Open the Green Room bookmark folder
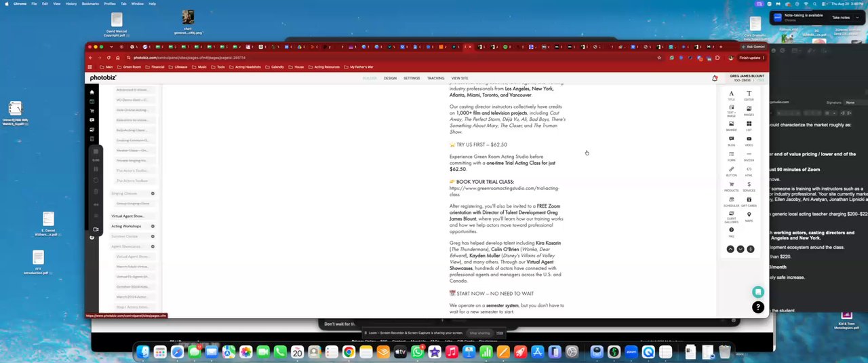The image size is (868, 363). coord(128,67)
